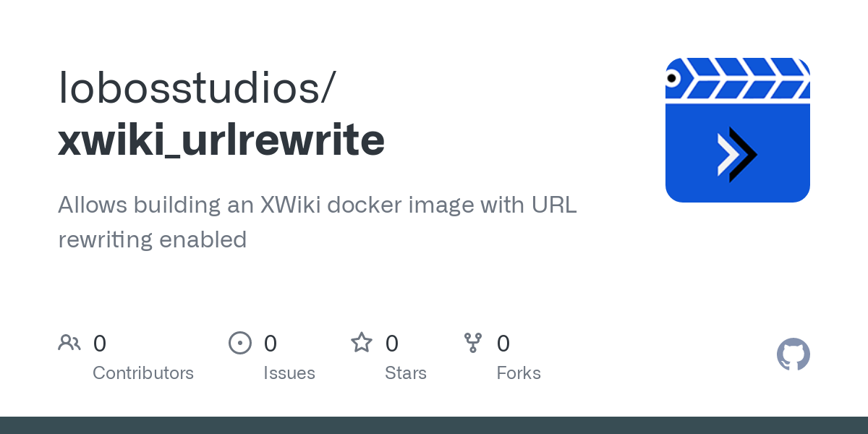The height and width of the screenshot is (434, 868).
Task: Click the Issues label
Action: pyautogui.click(x=289, y=373)
